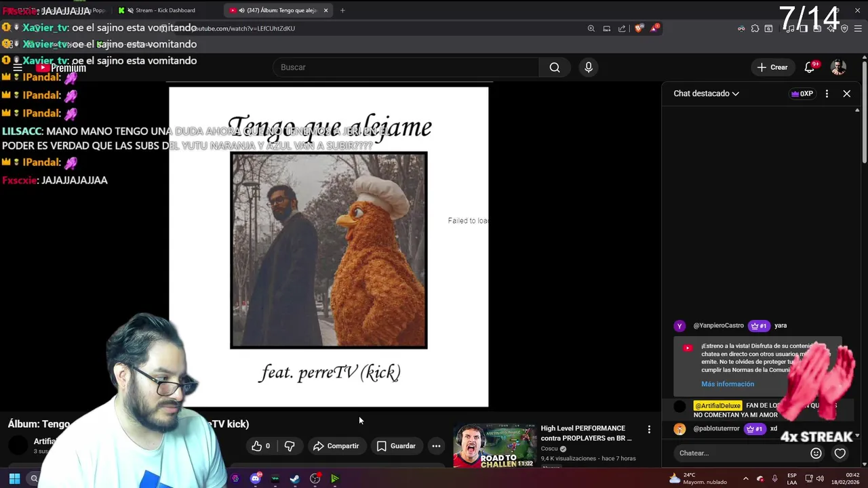868x488 pixels.
Task: Open the chat emoji picker
Action: click(816, 453)
